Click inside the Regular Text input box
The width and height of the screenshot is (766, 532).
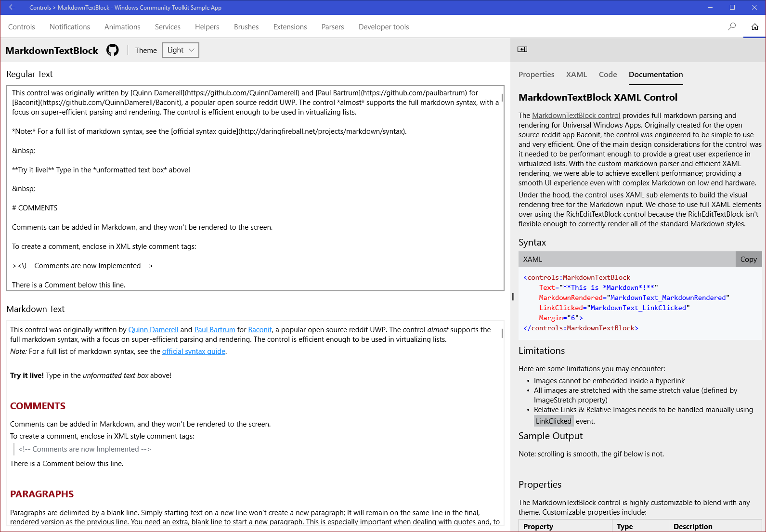[255, 188]
